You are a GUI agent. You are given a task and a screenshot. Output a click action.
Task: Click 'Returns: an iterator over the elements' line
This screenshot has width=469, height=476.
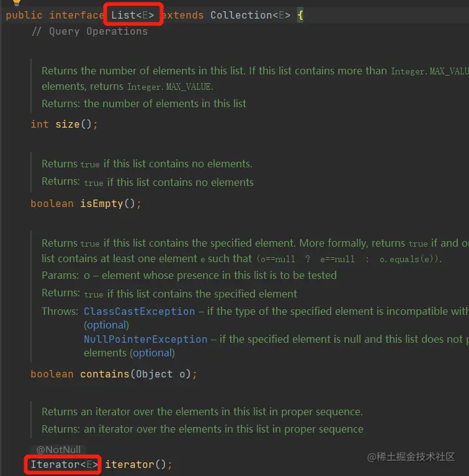(202, 430)
